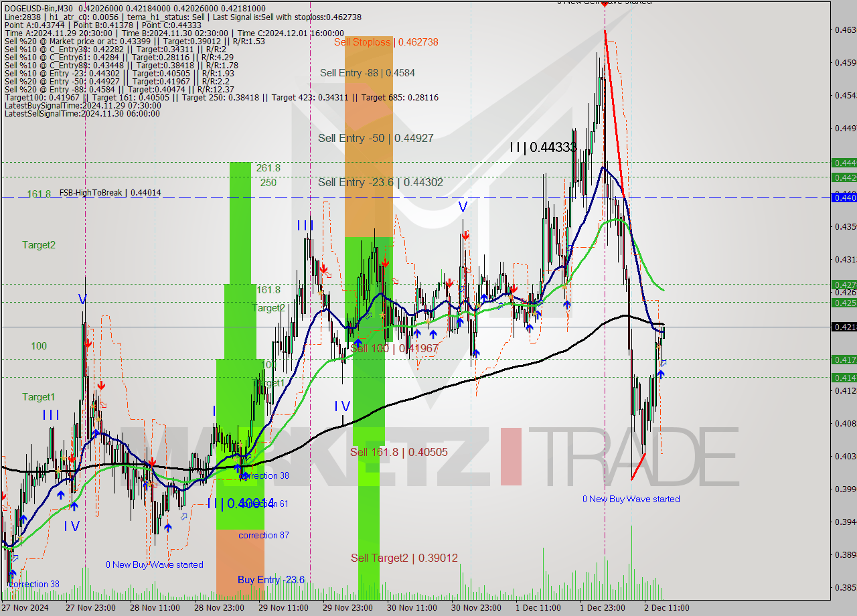Click the 'Sell %10 @ C_Entry88' line
This screenshot has height=616, width=857.
(121, 65)
